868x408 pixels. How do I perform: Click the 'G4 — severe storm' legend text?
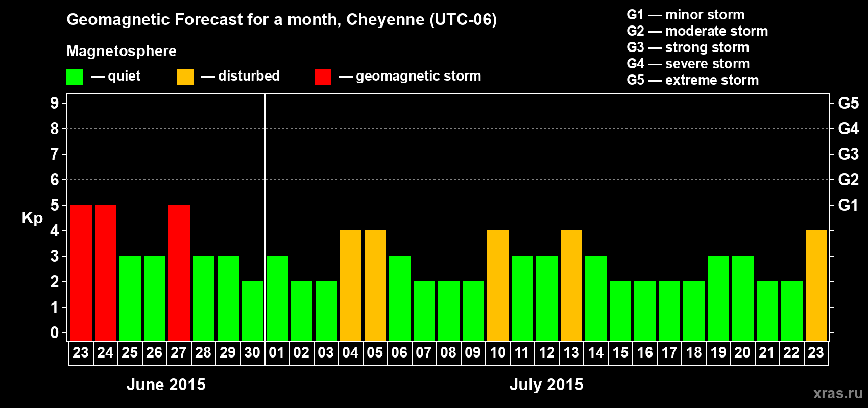click(x=688, y=64)
